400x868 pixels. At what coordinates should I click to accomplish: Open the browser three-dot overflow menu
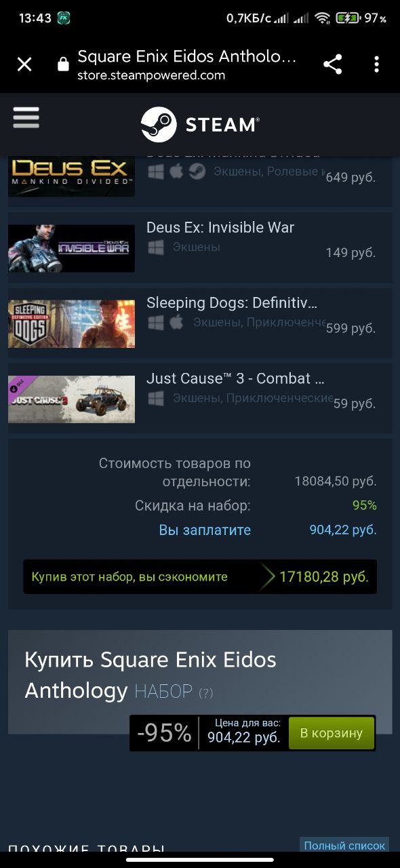click(376, 64)
